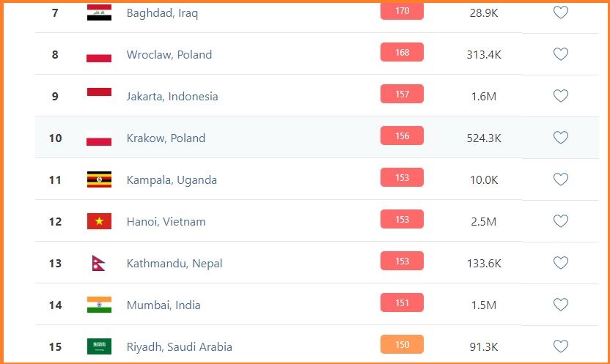Click the Iraq flag icon
Image resolution: width=610 pixels, height=364 pixels.
(99, 12)
